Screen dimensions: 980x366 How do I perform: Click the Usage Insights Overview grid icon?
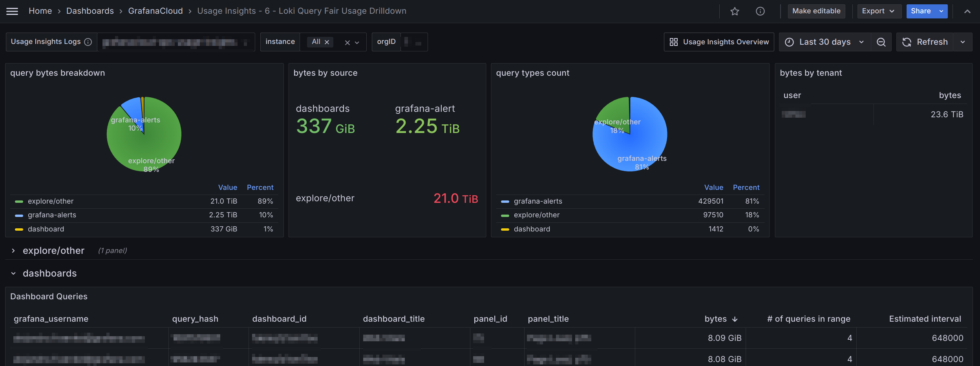pyautogui.click(x=674, y=42)
